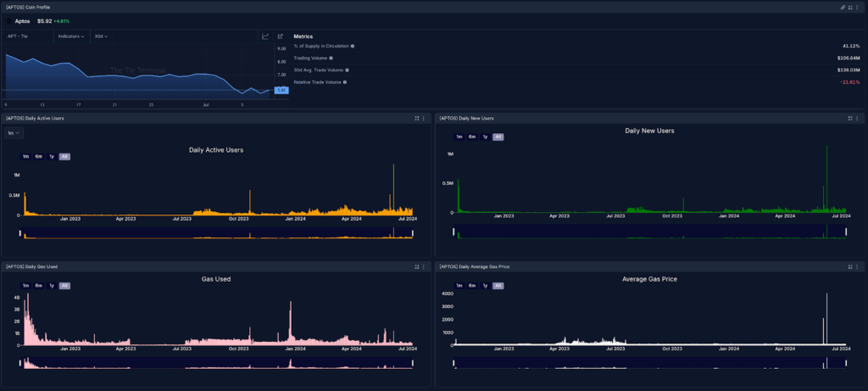Image resolution: width=868 pixels, height=391 pixels.
Task: Open the Daily Active Users widget options menu
Action: (424, 118)
